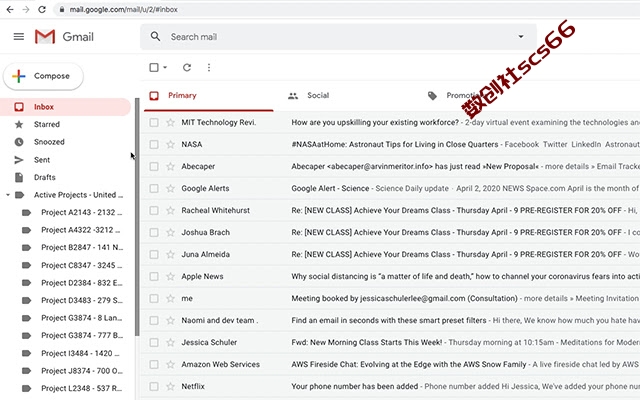Click the Project D2384 label icon
Image resolution: width=640 pixels, height=400 pixels.
click(x=26, y=282)
